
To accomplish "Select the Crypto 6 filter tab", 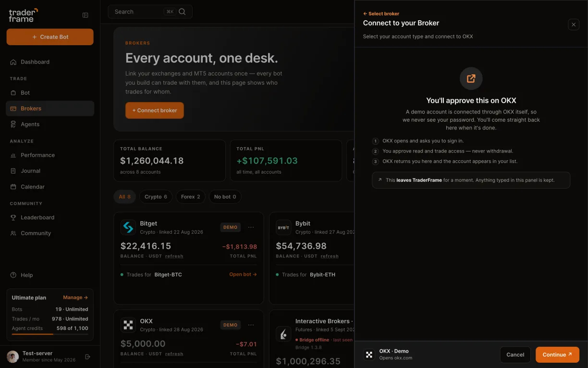I will tap(156, 197).
